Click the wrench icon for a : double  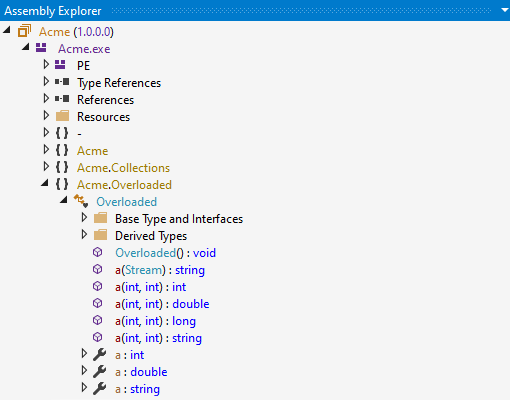(x=99, y=371)
